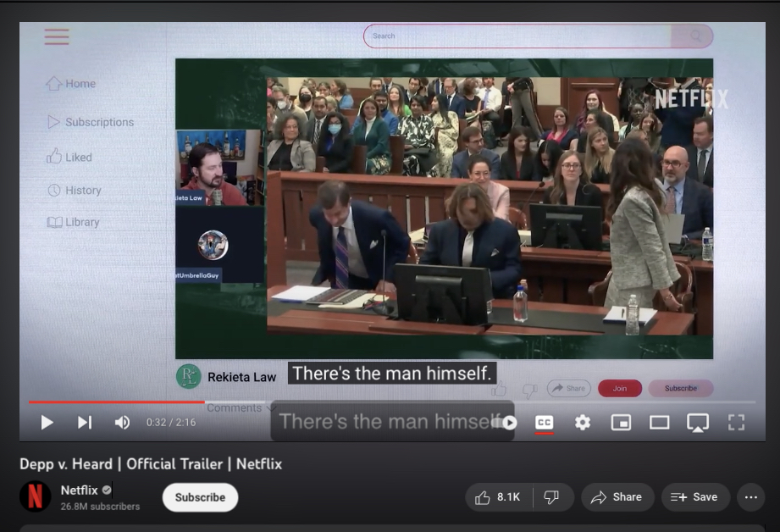This screenshot has width=780, height=532.
Task: Select History in the video's sidebar
Action: [x=75, y=190]
